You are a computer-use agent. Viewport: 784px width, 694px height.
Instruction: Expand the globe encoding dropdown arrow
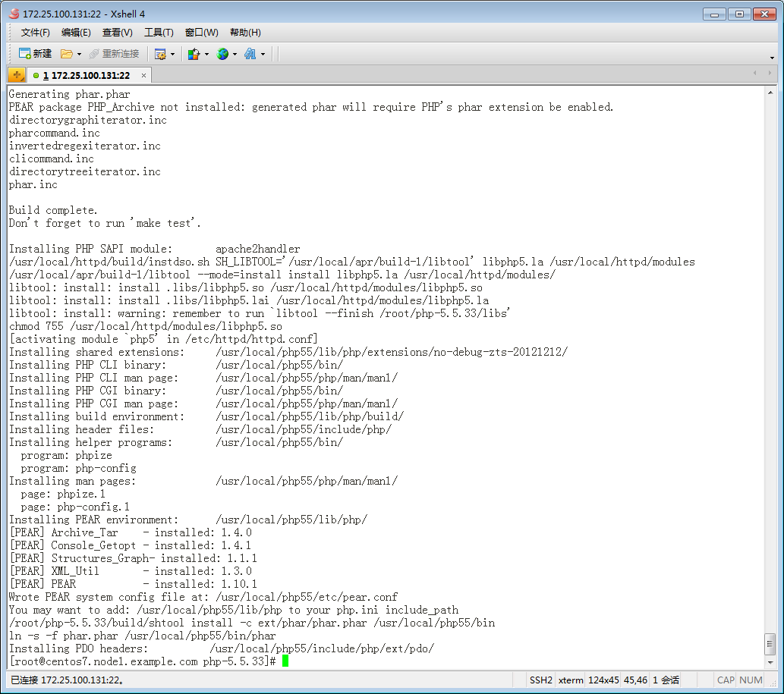pos(235,55)
